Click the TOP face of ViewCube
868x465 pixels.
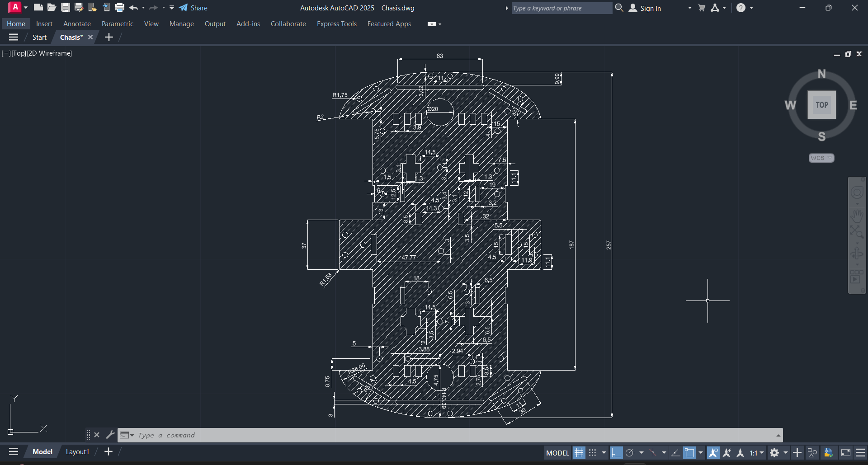click(821, 105)
